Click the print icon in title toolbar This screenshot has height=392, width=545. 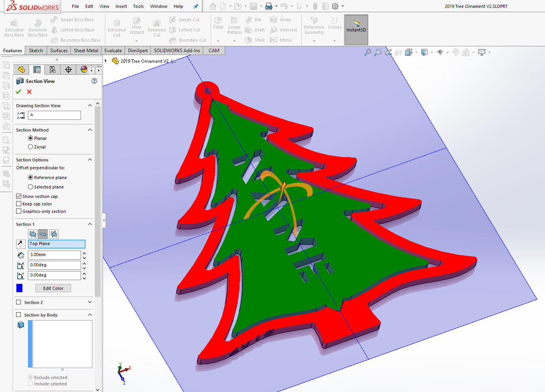269,6
